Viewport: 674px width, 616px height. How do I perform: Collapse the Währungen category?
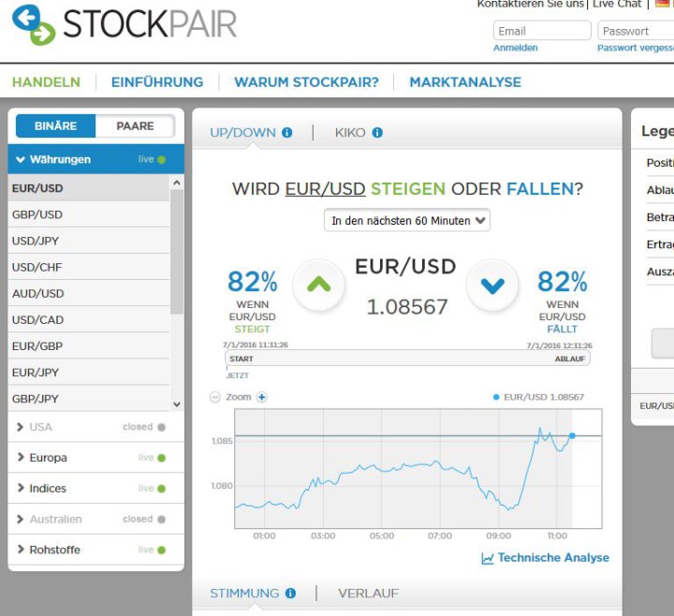(95, 159)
